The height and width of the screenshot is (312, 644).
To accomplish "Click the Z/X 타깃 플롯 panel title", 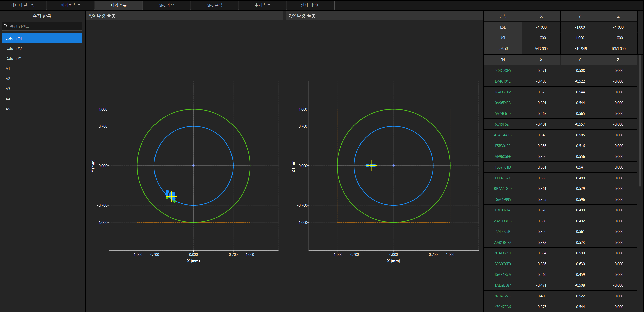I will pos(302,16).
